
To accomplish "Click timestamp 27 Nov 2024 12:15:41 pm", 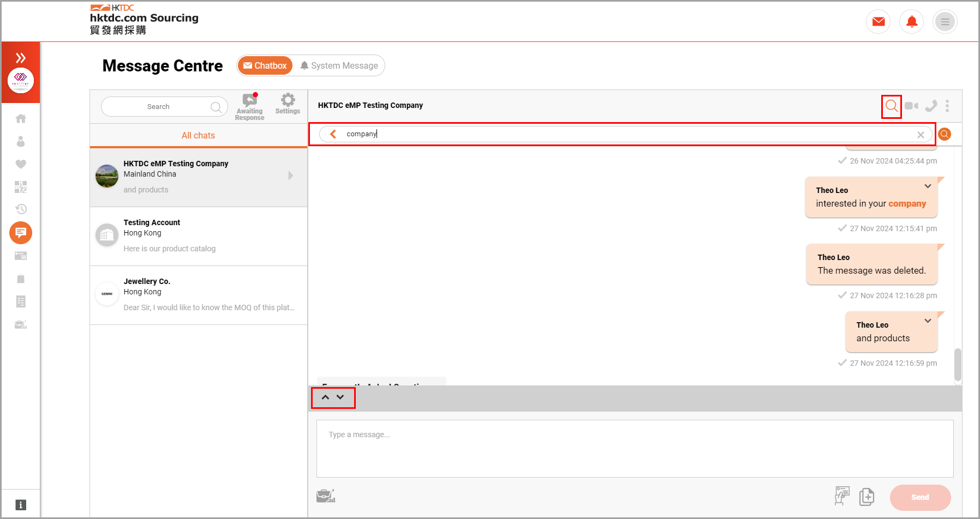I will click(893, 228).
